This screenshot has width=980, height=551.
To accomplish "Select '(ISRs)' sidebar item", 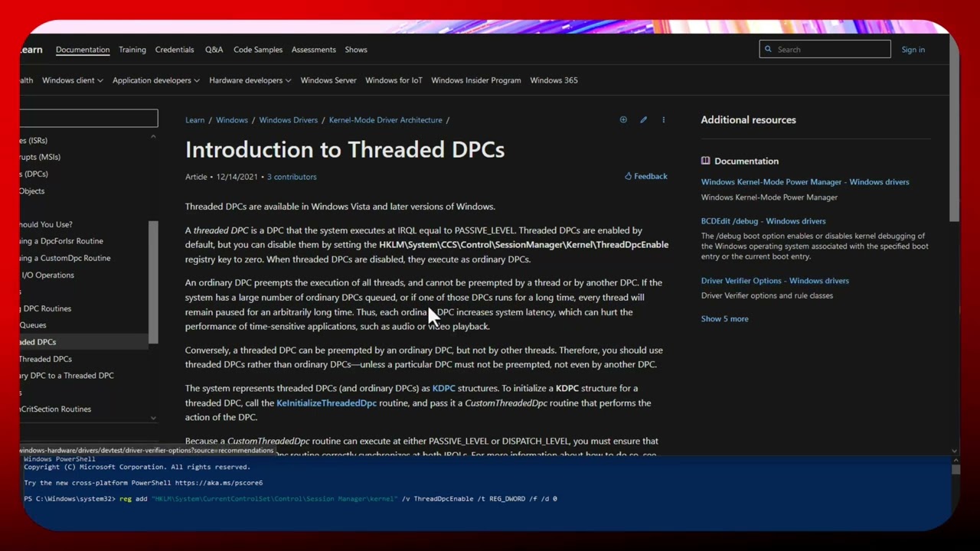I will coord(34,141).
